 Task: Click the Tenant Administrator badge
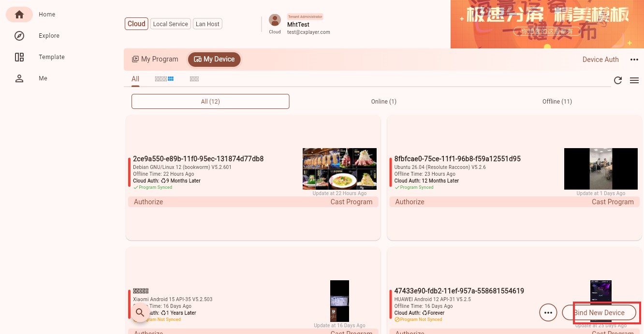tap(305, 16)
